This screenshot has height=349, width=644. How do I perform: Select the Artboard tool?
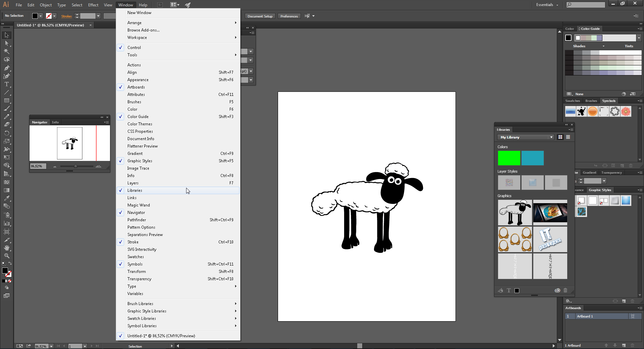point(6,231)
